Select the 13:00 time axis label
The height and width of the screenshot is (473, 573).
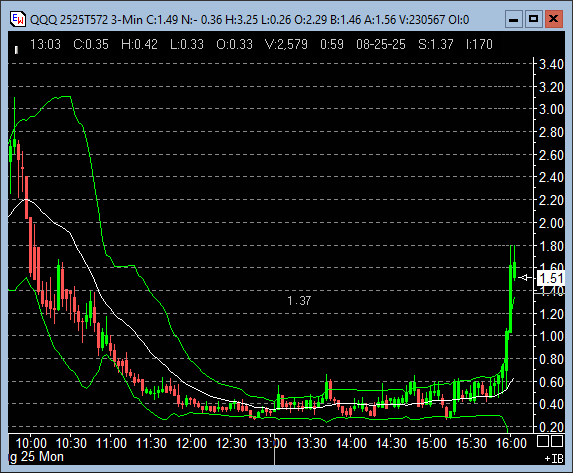pyautogui.click(x=271, y=443)
